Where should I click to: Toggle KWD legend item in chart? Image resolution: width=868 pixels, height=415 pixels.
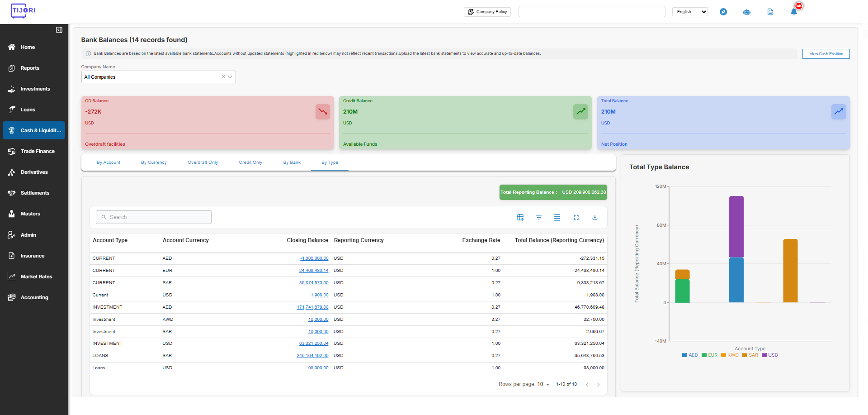(x=730, y=355)
